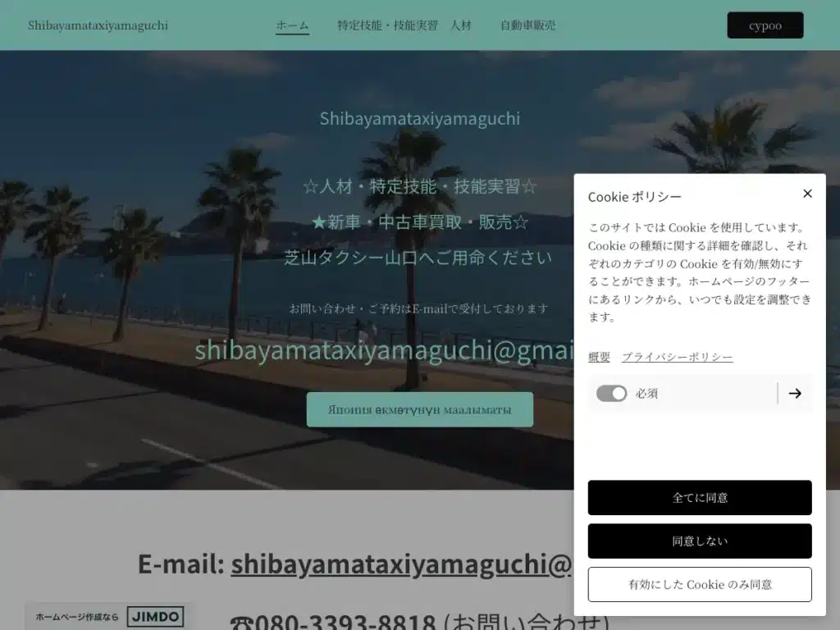
Task: Click the Япония өкмөтүнүн маалыматы button
Action: (419, 409)
